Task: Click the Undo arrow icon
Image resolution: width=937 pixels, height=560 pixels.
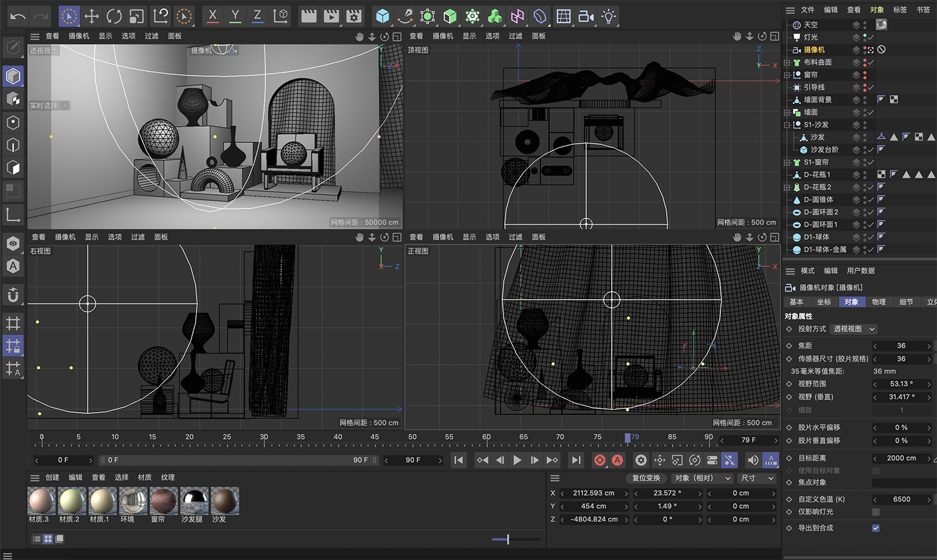Action: tap(17, 16)
